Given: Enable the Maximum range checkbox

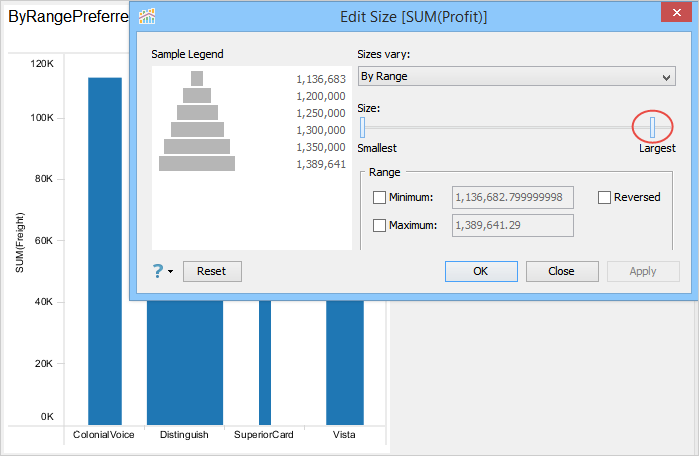Looking at the screenshot, I should coord(379,225).
